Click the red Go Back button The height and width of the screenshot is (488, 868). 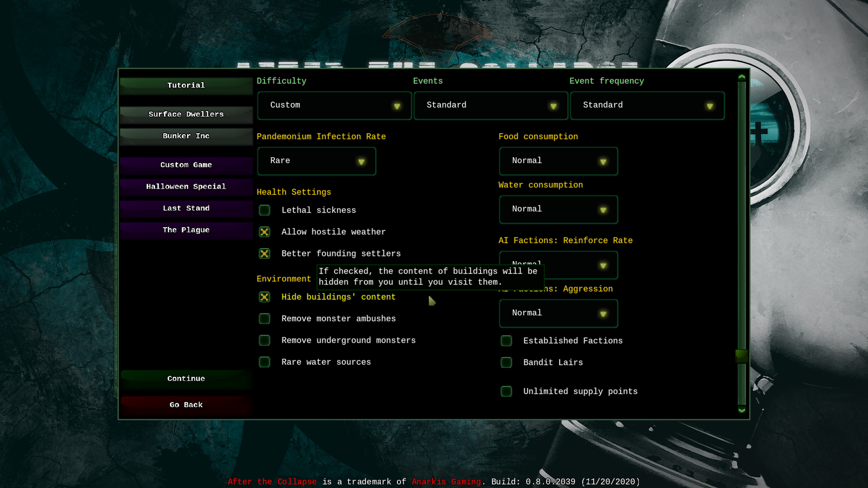[186, 405]
